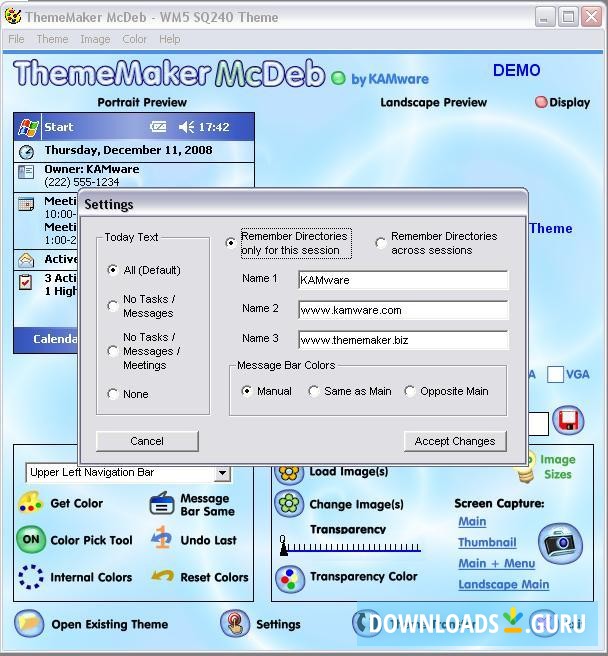This screenshot has width=608, height=656.
Task: Click the Landscape Main capture link
Action: tap(504, 584)
